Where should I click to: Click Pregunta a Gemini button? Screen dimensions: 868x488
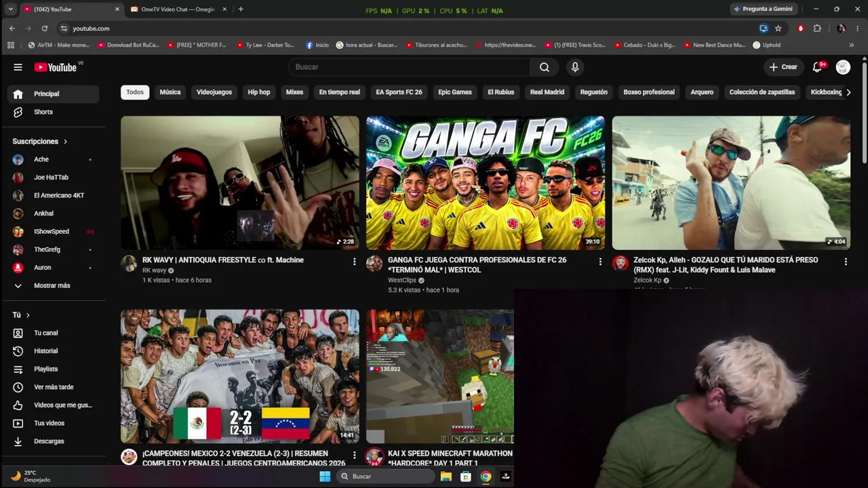tap(762, 9)
